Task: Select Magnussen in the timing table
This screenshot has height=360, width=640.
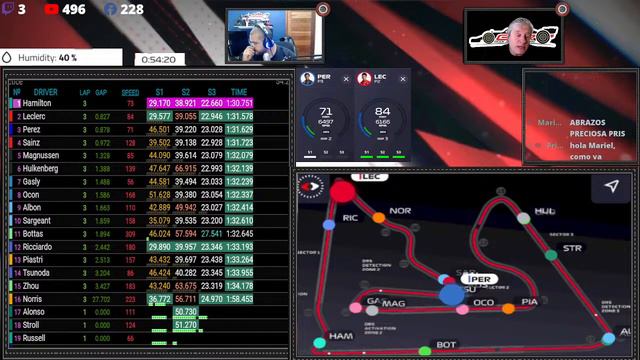Action: (x=41, y=156)
